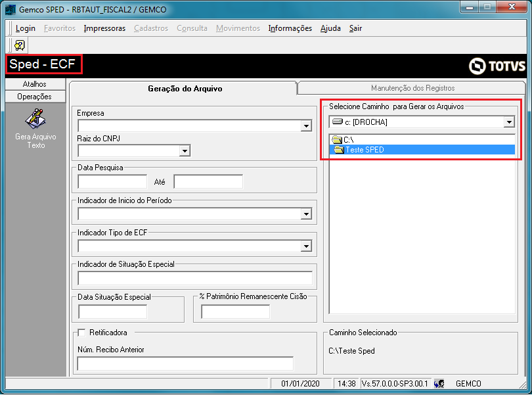Viewport: 532px width, 395px height.
Task: Click the Núm. Recibo Anterior field
Action: point(185,363)
